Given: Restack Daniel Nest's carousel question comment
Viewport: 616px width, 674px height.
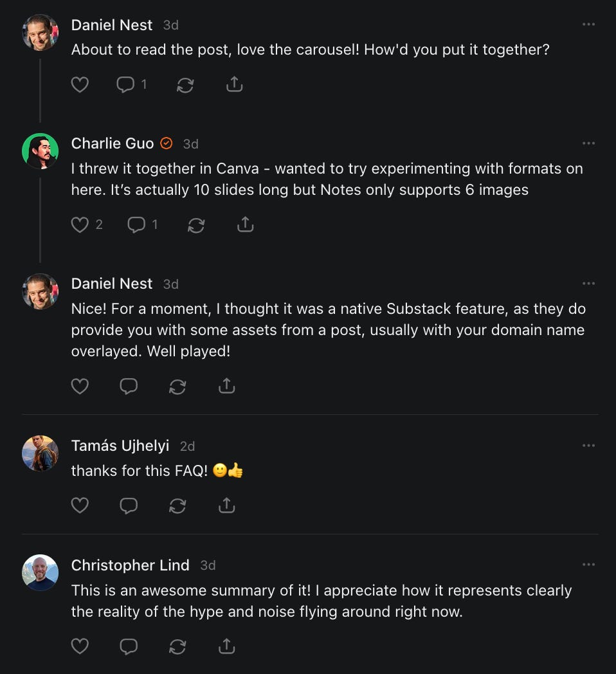Looking at the screenshot, I should (x=185, y=85).
